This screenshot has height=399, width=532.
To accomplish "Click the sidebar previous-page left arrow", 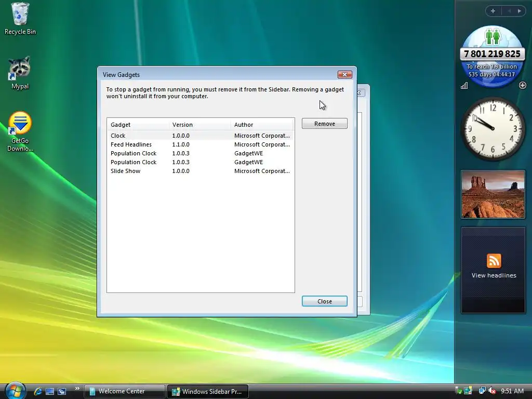I will pyautogui.click(x=509, y=11).
